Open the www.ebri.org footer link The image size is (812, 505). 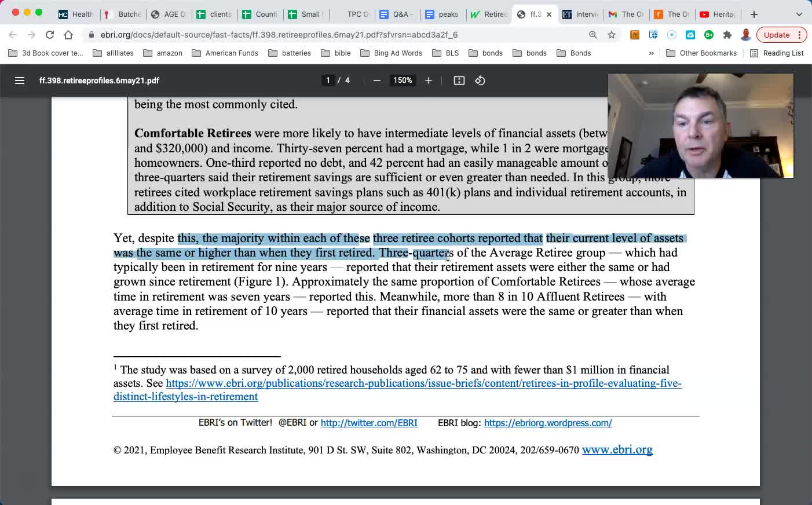(x=617, y=449)
